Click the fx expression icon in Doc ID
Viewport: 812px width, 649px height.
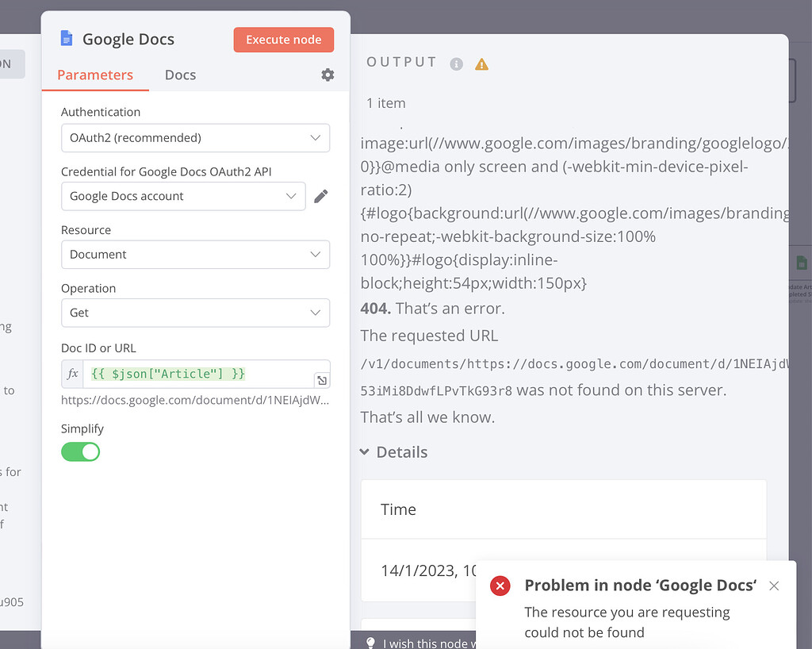point(72,373)
